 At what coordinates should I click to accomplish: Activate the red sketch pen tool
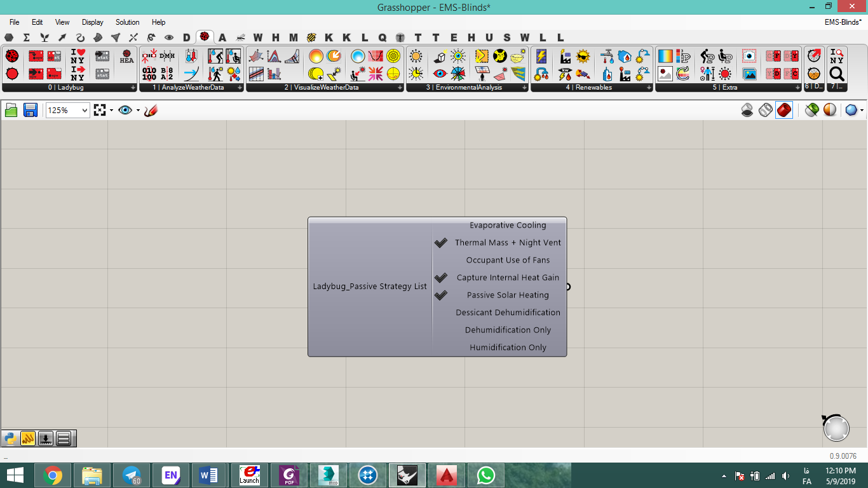pos(151,111)
